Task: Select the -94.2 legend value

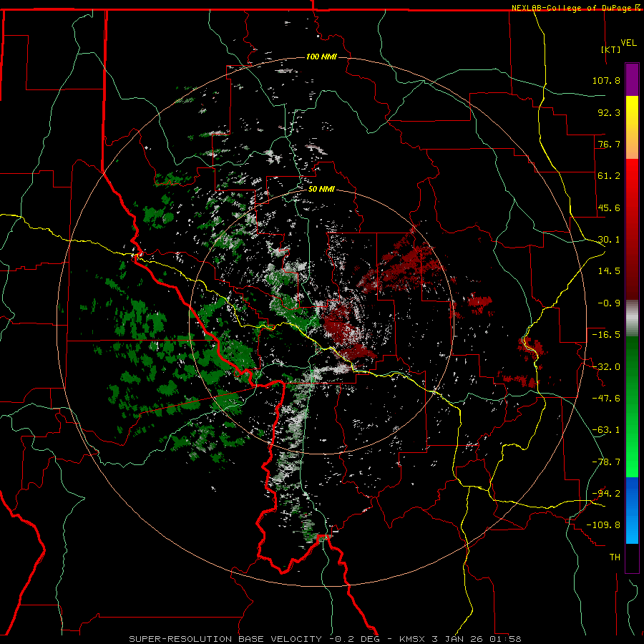Action: pos(606,494)
